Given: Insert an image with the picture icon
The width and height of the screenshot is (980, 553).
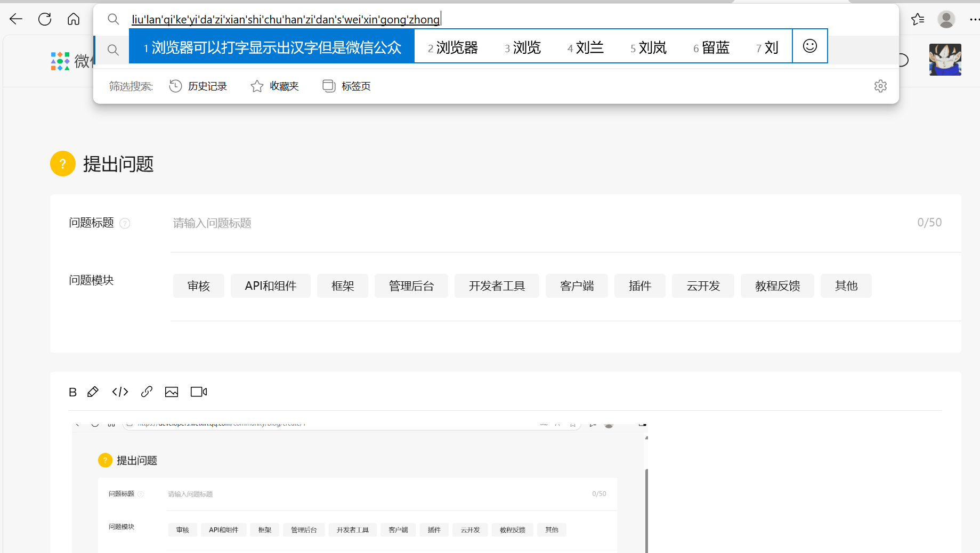Looking at the screenshot, I should click(x=172, y=392).
